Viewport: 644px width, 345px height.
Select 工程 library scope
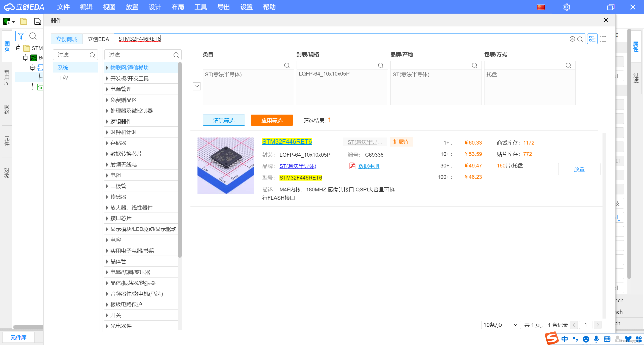pyautogui.click(x=63, y=78)
